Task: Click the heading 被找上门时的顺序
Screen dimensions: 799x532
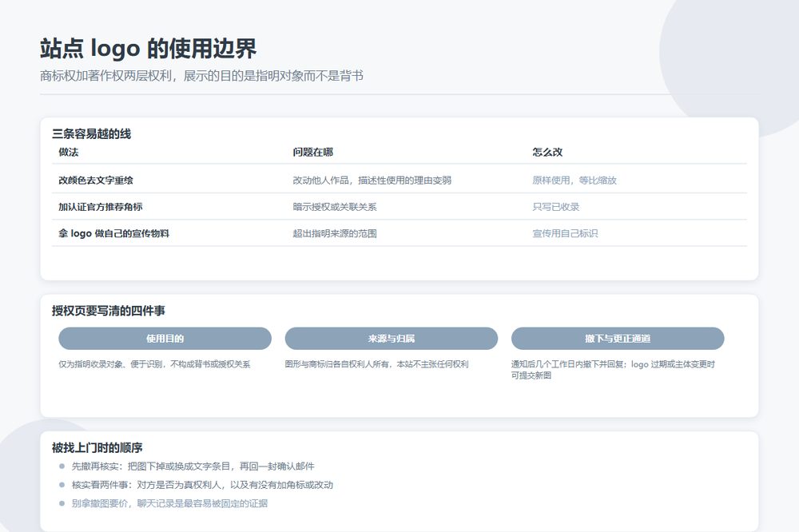Action: [x=97, y=447]
